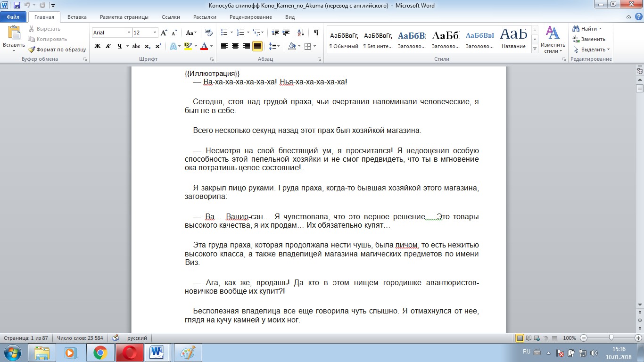Sort text with the А-Я sort icon

click(x=301, y=33)
